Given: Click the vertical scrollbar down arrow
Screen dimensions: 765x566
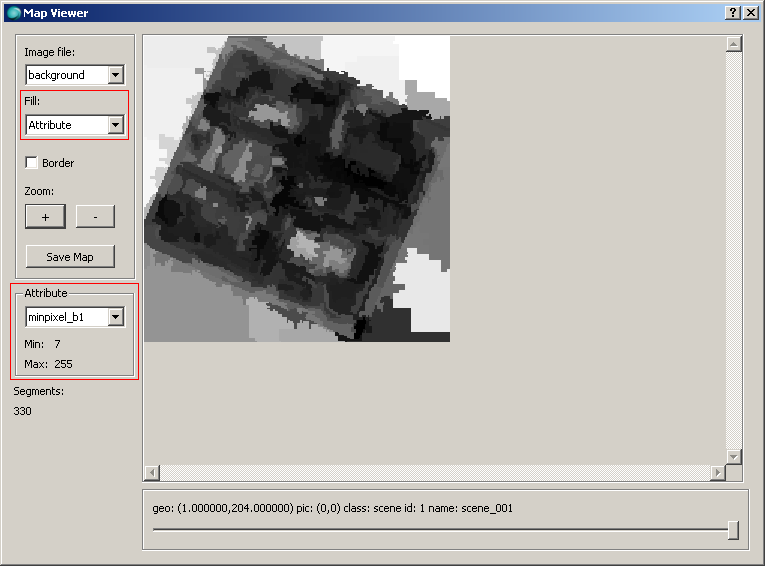Looking at the screenshot, I should [733, 456].
